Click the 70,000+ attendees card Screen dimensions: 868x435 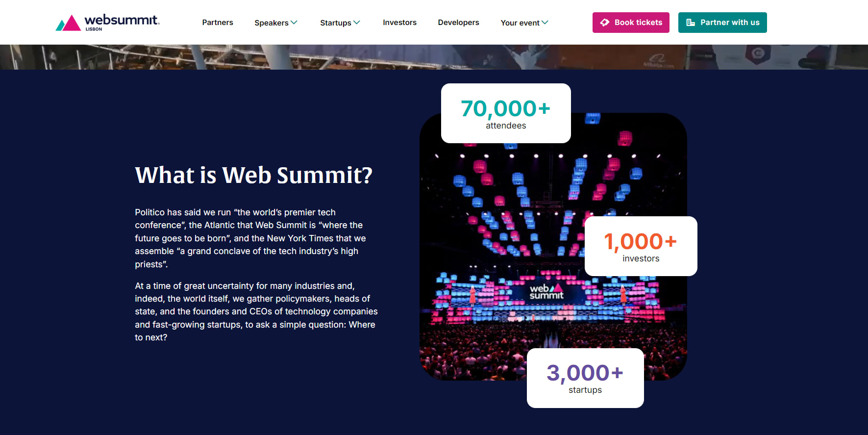[x=506, y=113]
